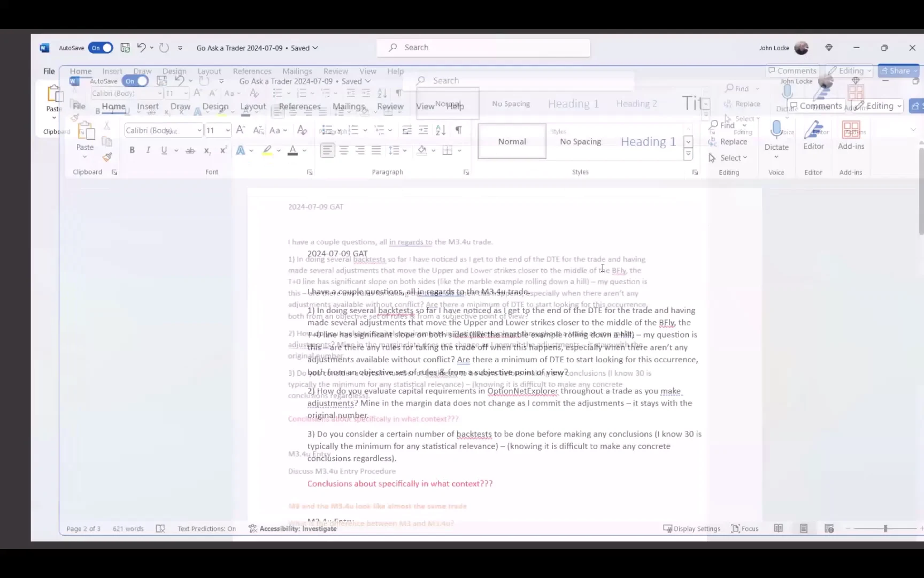Expand the Underline style dropdown arrow
The image size is (924, 578).
(x=175, y=150)
